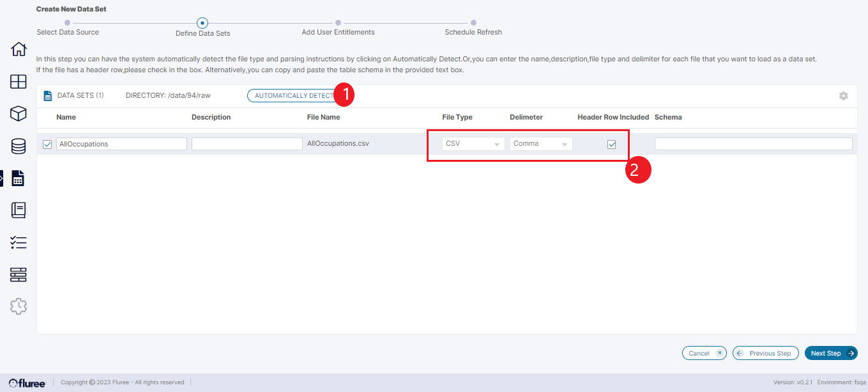Click the book catalog sidebar icon
The image size is (868, 392).
point(19,210)
